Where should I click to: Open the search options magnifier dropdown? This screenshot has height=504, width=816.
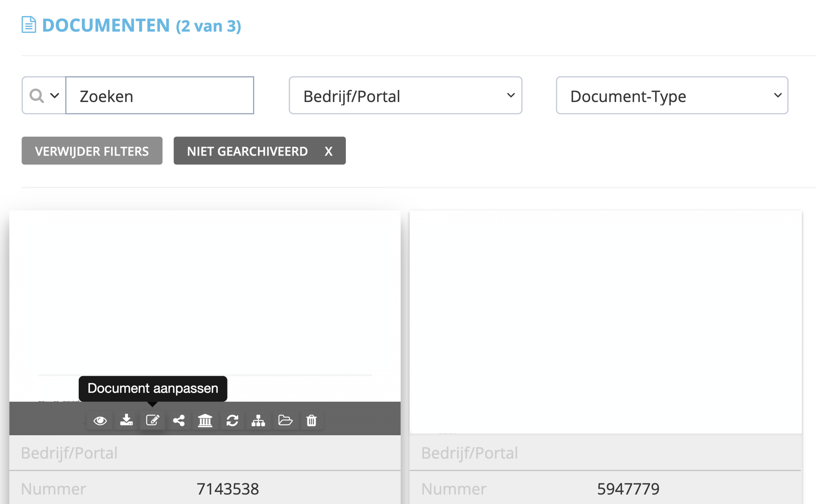click(44, 96)
